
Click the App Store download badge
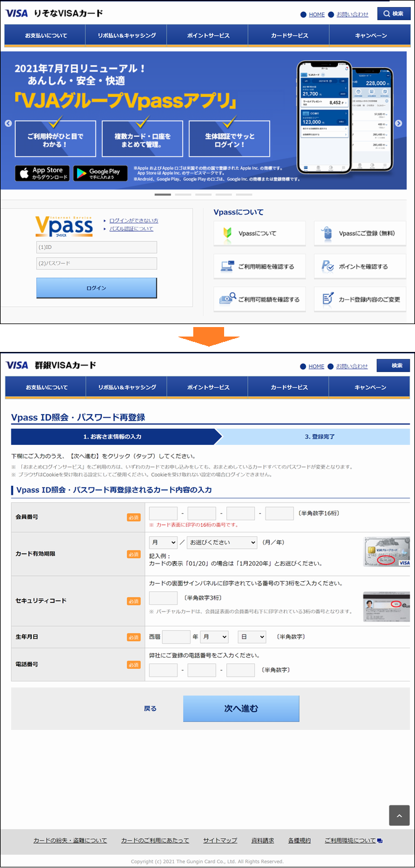click(42, 174)
